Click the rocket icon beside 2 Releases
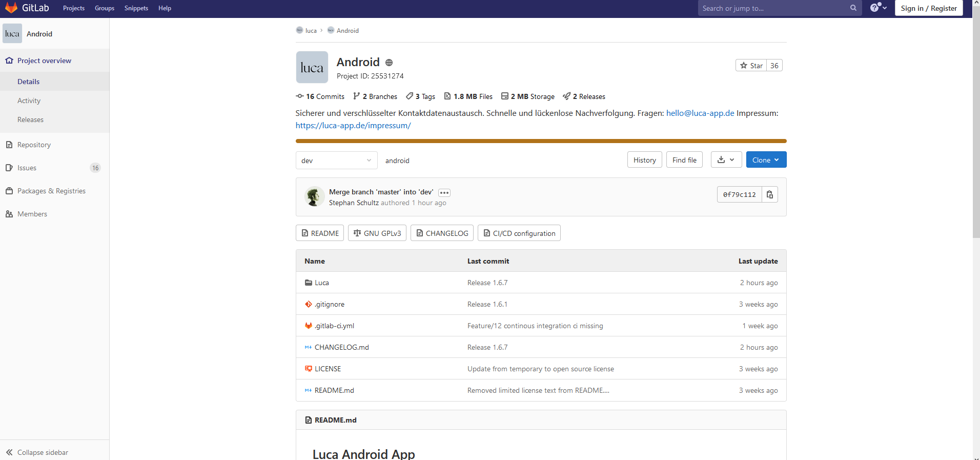The image size is (980, 460). click(x=566, y=96)
